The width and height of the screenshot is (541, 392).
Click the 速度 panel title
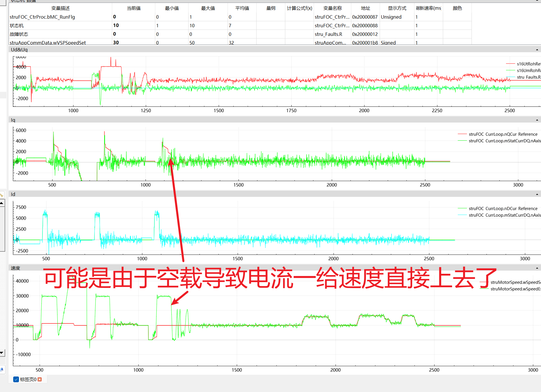pyautogui.click(x=15, y=268)
